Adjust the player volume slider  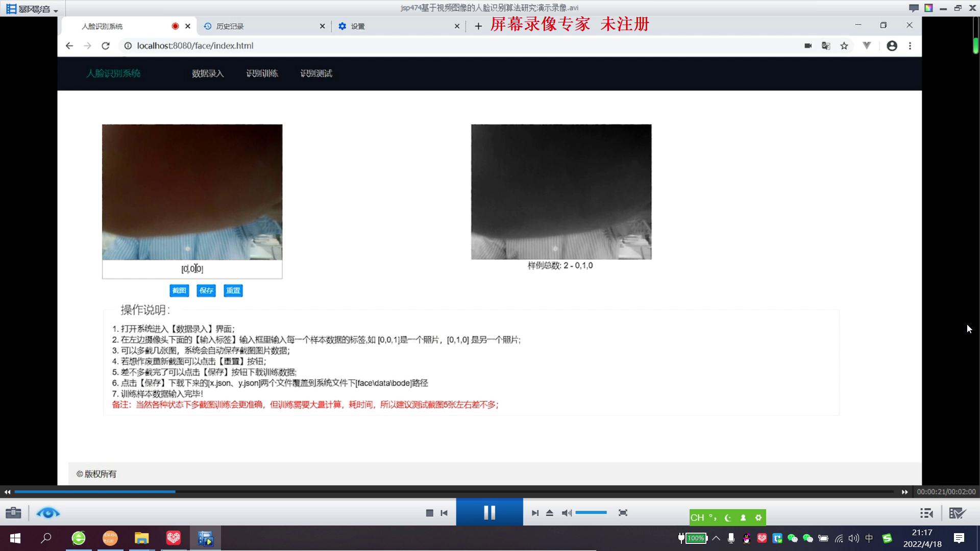[591, 512]
